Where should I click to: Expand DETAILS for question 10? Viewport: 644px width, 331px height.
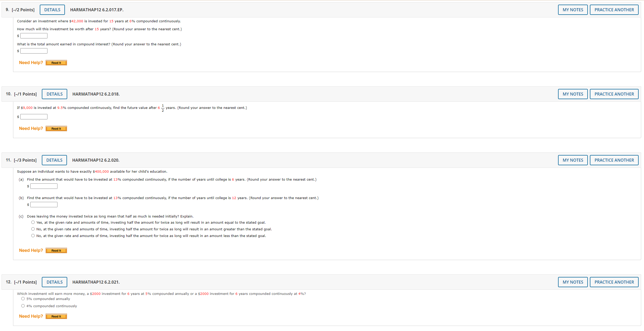[x=54, y=94]
